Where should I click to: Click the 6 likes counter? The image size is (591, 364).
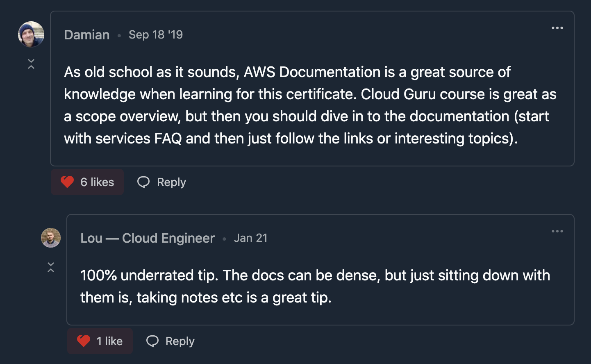click(x=97, y=182)
